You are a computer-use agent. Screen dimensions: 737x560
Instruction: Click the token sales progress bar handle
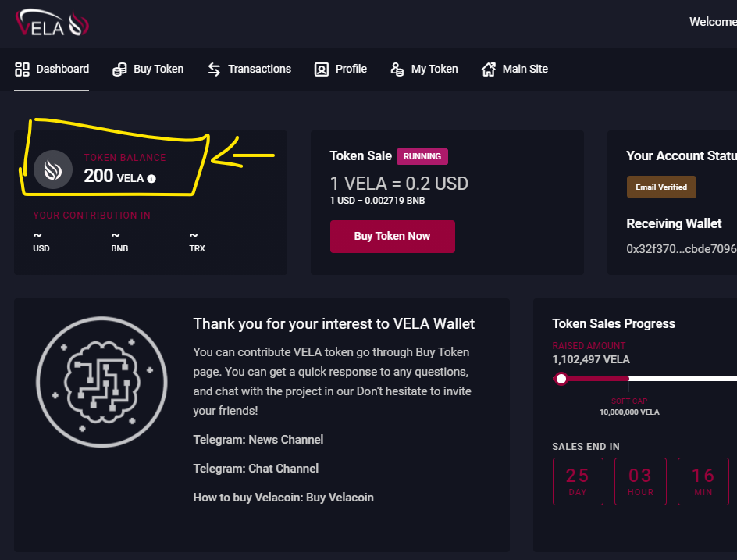pos(561,379)
